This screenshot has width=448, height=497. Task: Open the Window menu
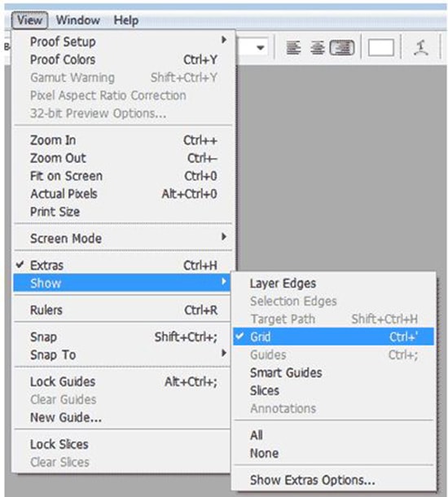coord(78,20)
